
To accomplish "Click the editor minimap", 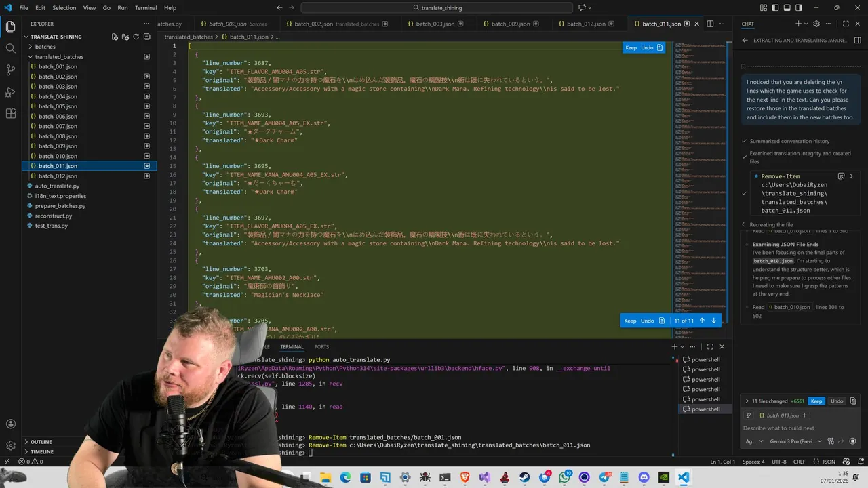I will click(701, 190).
